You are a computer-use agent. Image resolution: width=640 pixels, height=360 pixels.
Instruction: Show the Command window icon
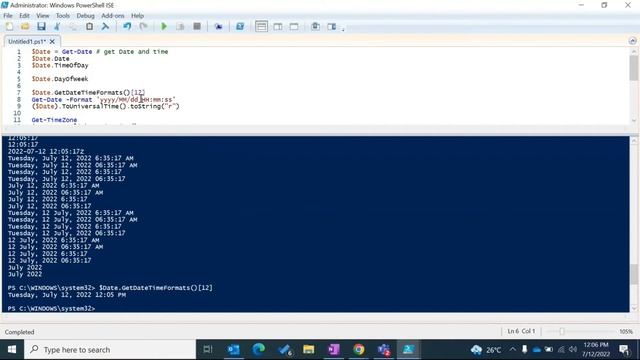pyautogui.click(x=316, y=27)
